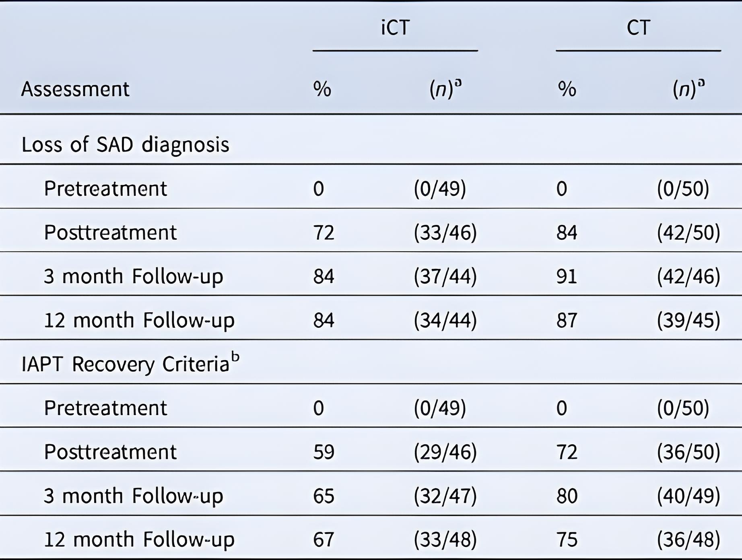
Task: Click the CT column group header
Action: (x=638, y=28)
